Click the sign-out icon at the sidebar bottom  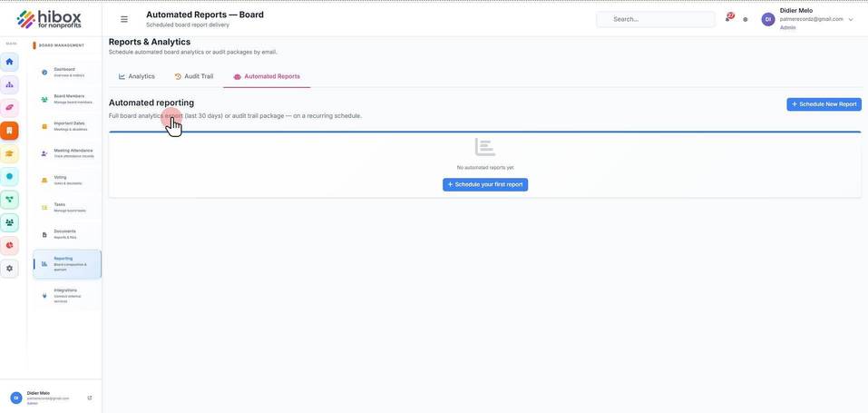click(x=90, y=398)
